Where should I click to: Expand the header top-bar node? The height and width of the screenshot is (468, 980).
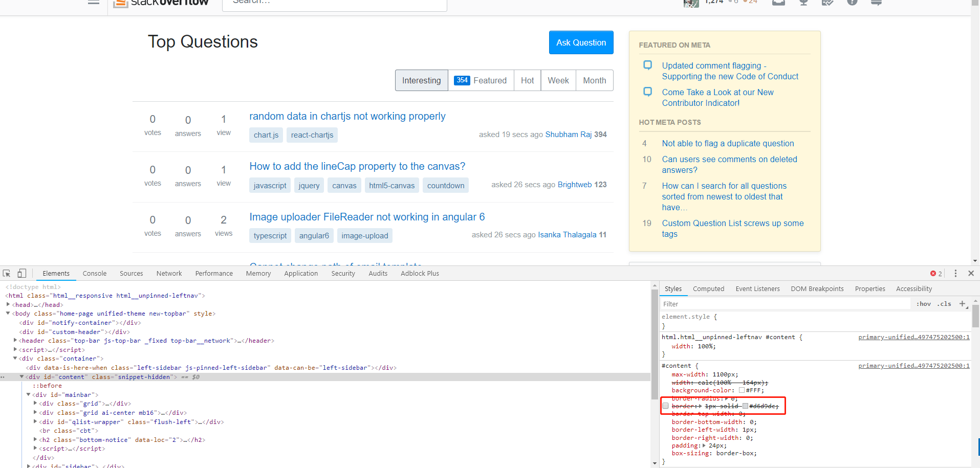point(15,340)
